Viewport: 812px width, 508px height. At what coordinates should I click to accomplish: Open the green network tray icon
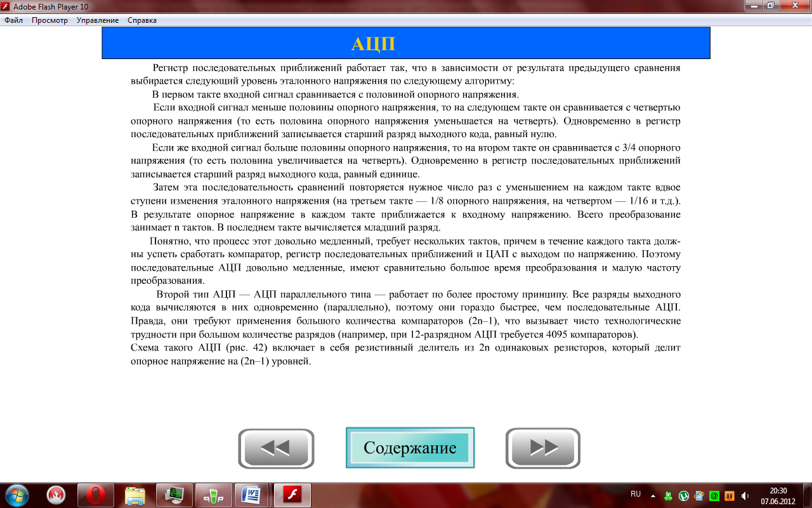pos(669,496)
